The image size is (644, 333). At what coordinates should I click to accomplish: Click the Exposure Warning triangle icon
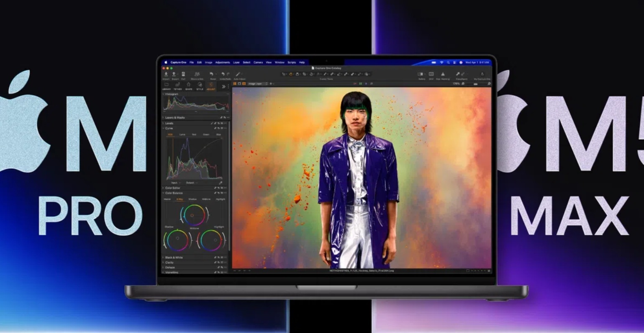(x=443, y=74)
